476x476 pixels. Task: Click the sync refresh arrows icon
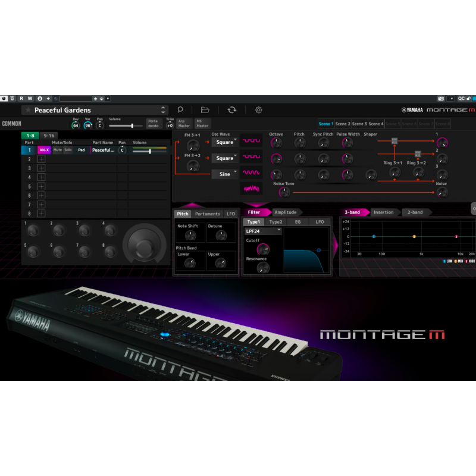pyautogui.click(x=231, y=110)
